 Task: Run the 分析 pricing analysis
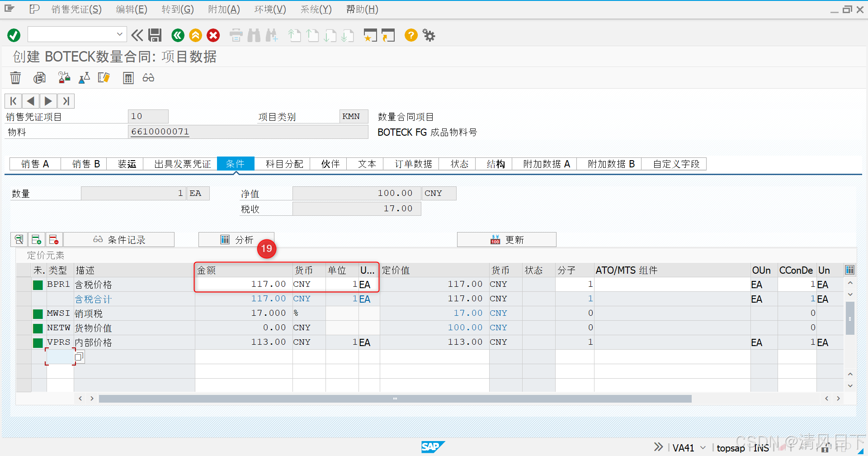(x=237, y=239)
